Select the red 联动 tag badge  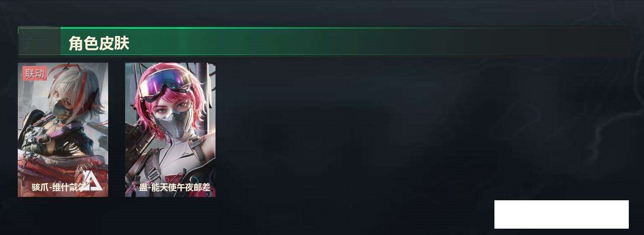[35, 74]
